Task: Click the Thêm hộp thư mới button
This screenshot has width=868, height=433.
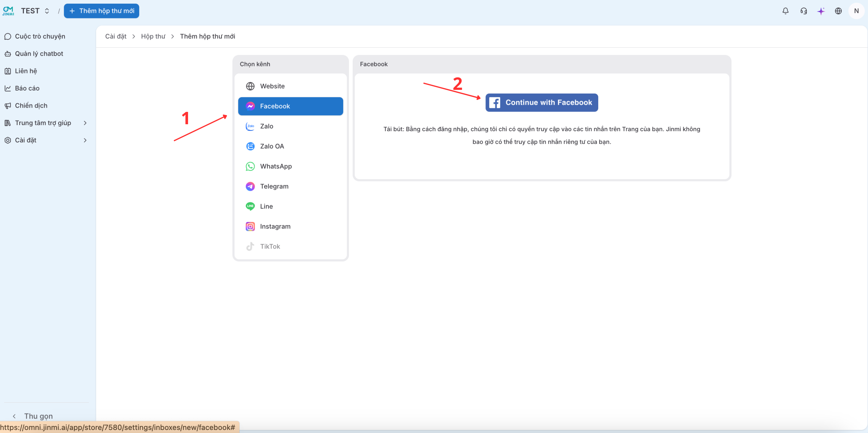Action: click(102, 11)
